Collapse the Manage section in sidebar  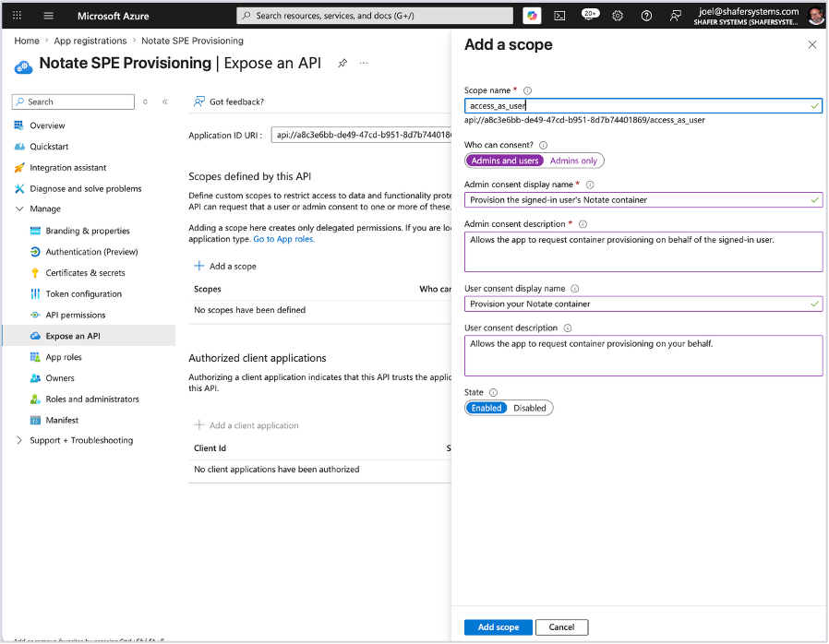coord(19,209)
